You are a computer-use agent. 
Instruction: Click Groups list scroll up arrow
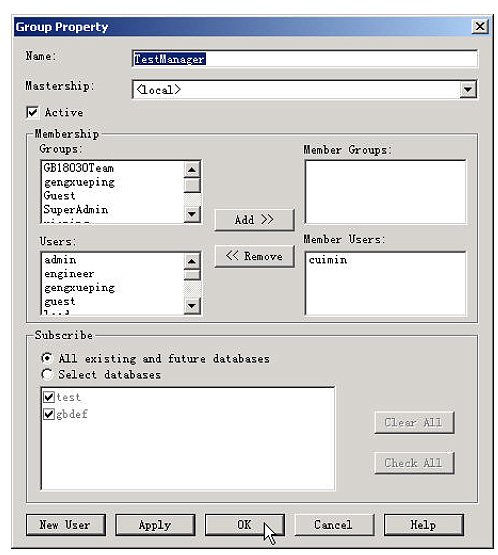192,170
